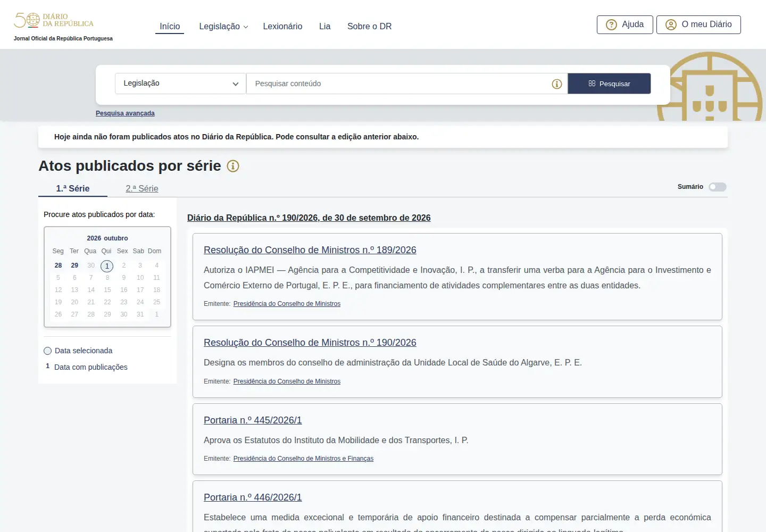
Task: Click the Ajuda button
Action: 625,24
